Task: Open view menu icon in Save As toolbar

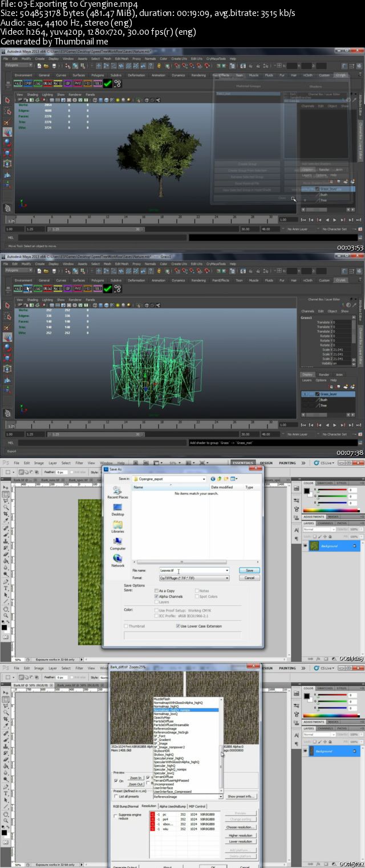Action: 234,479
